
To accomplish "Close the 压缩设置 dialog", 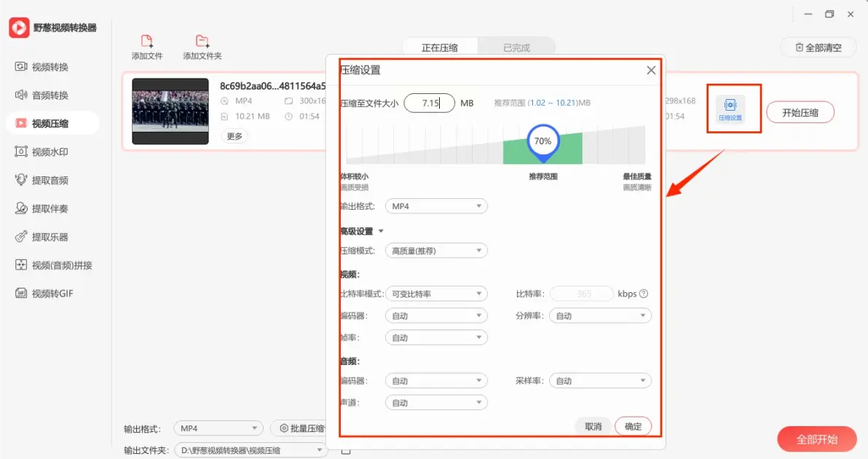I will pos(651,71).
